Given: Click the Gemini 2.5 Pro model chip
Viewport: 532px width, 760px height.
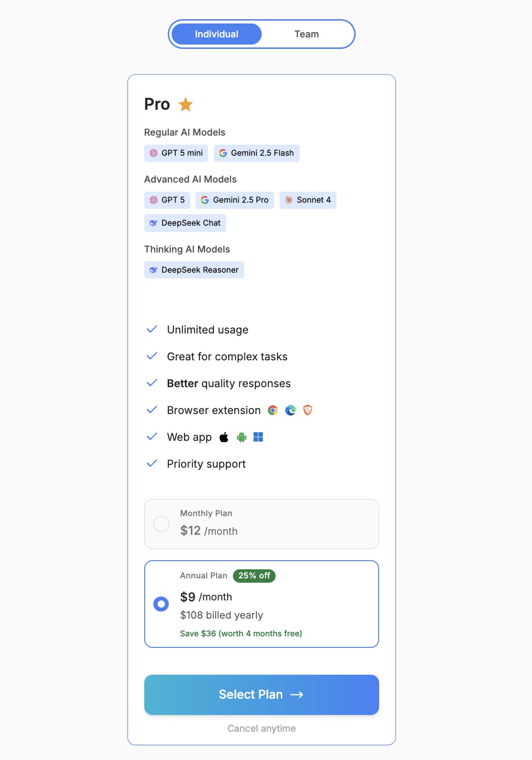Looking at the screenshot, I should click(234, 200).
